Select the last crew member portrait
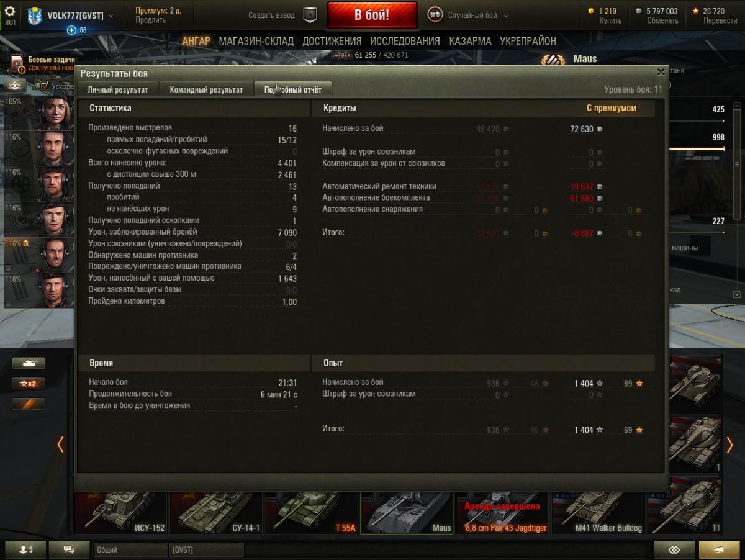 point(55,290)
